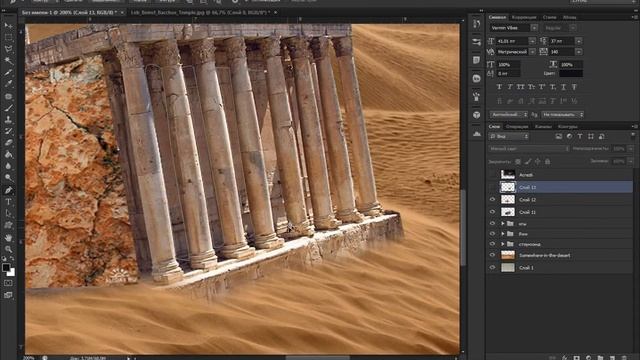640x360 pixels.
Task: Change screen mode icon at toolbar bottom
Action: (8, 295)
